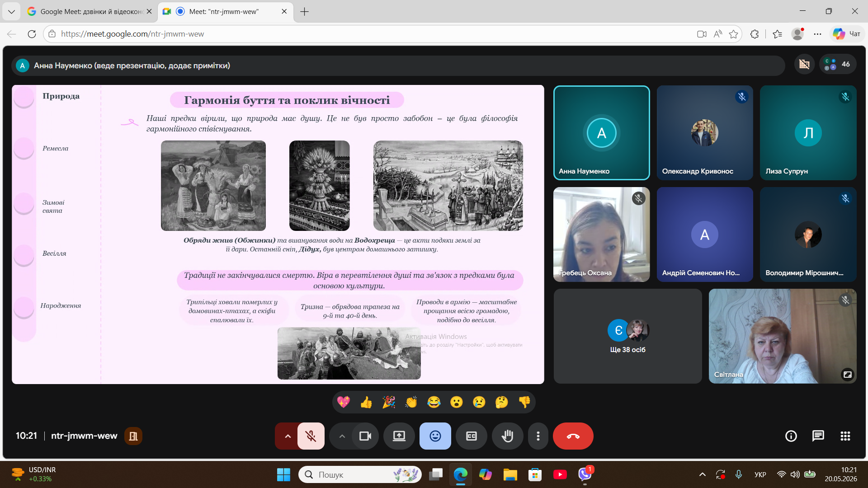This screenshot has width=868, height=488.
Task: Open the browser profile menu
Action: [x=798, y=34]
